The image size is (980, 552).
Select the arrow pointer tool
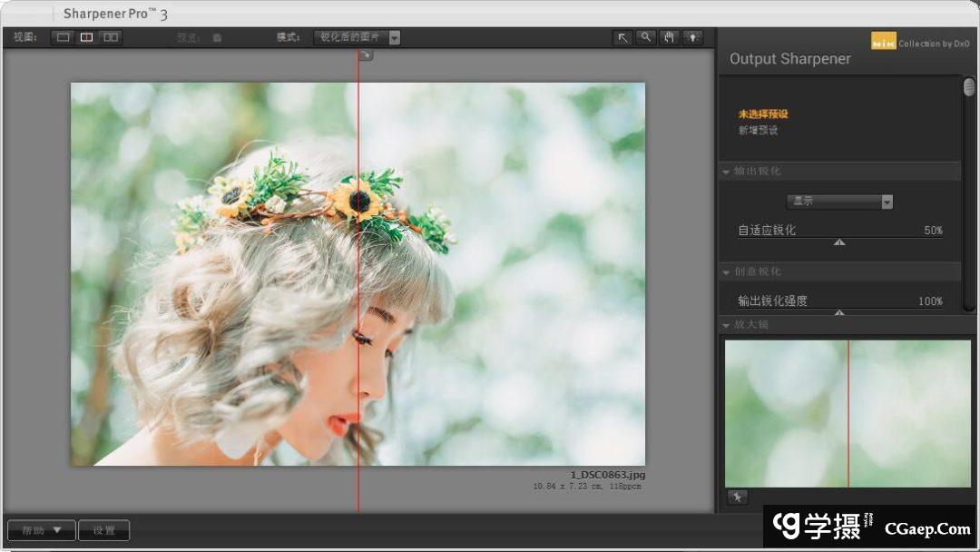click(622, 37)
